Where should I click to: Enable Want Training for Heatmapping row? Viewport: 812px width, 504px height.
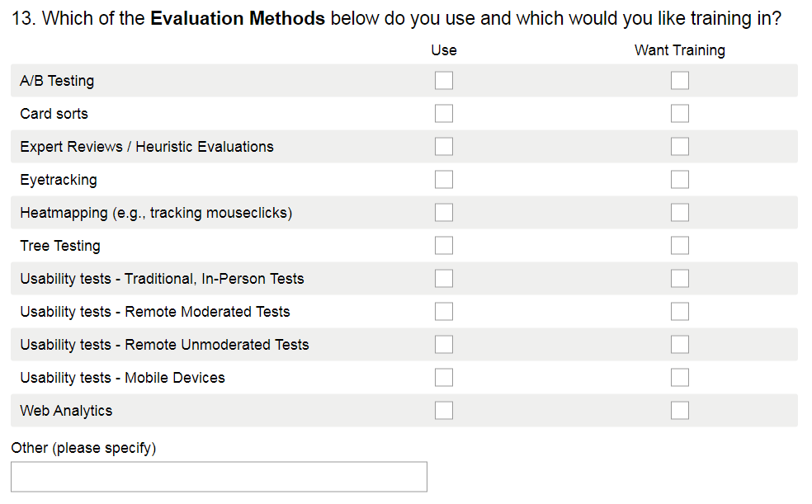click(x=680, y=213)
